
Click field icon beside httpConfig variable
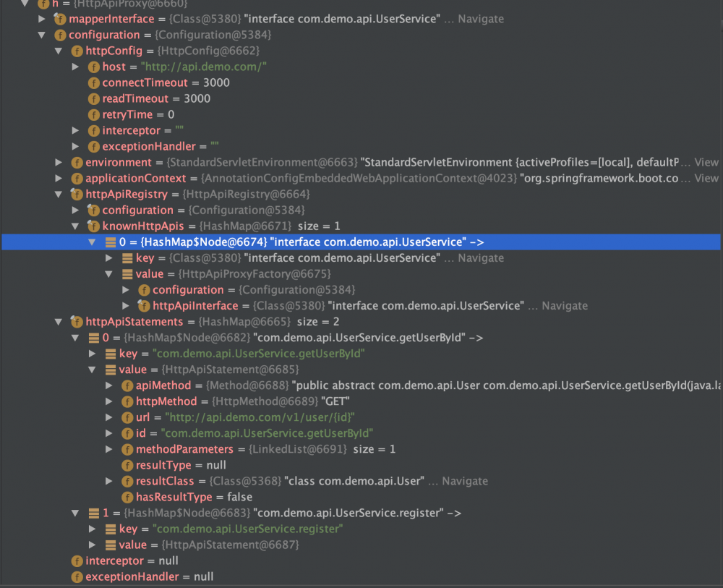pos(77,51)
